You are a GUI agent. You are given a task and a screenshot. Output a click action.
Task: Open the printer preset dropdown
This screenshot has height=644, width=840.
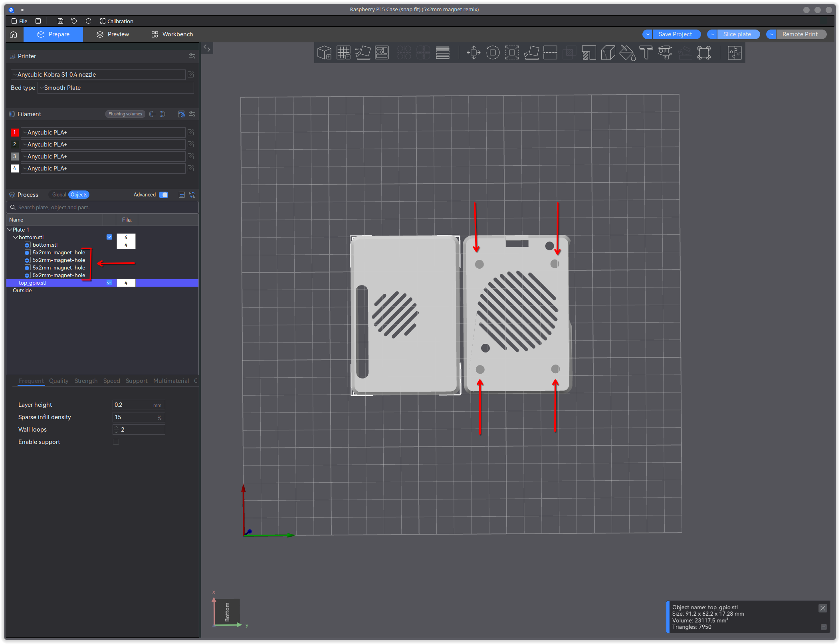98,75
